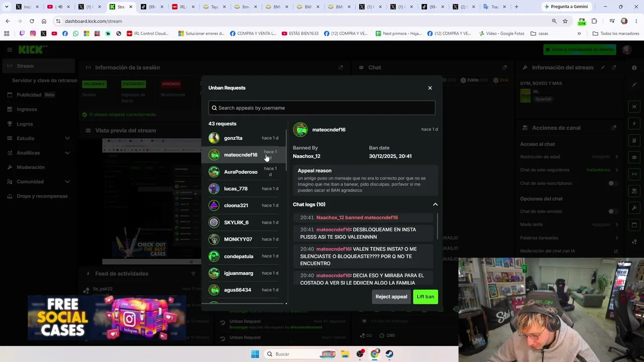Open the IRL Control Cloud bookmark
The height and width of the screenshot is (362, 644).
pos(147,34)
